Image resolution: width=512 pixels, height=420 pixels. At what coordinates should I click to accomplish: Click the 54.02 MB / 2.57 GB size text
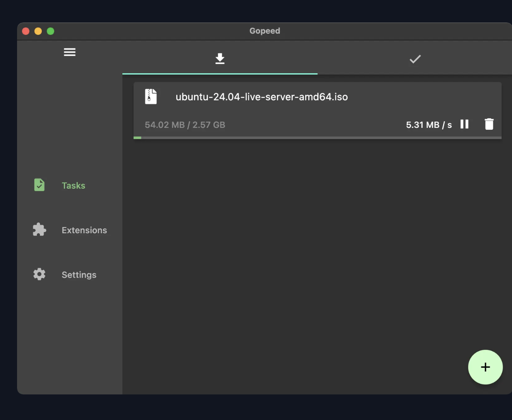coord(185,125)
